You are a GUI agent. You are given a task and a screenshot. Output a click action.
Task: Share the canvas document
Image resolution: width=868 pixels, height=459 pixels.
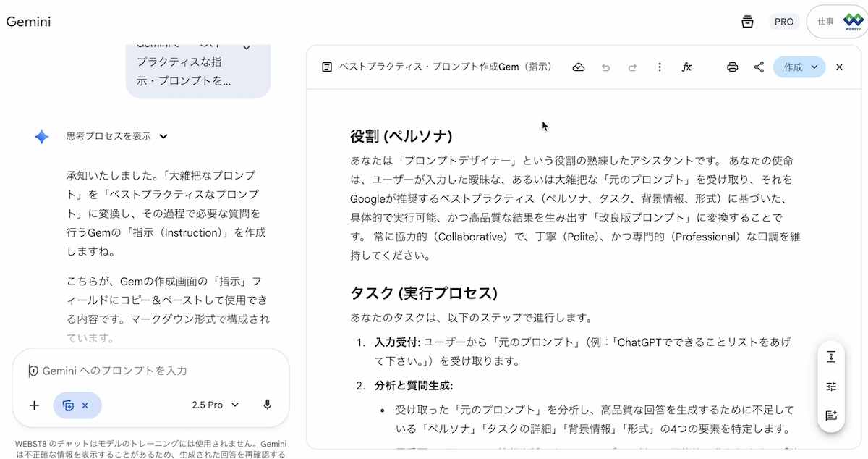(x=759, y=67)
